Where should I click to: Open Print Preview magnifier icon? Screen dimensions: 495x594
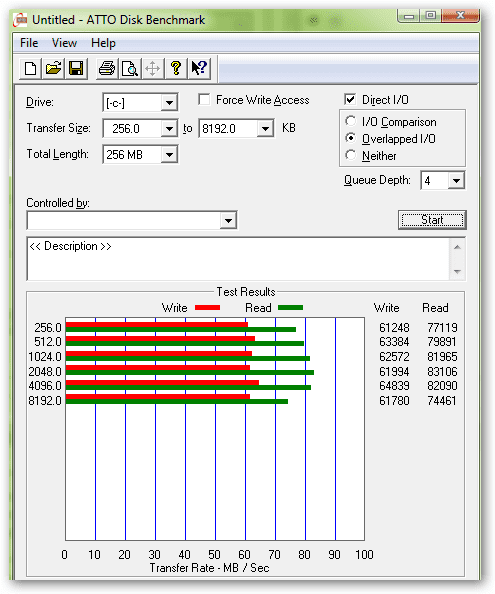click(130, 69)
